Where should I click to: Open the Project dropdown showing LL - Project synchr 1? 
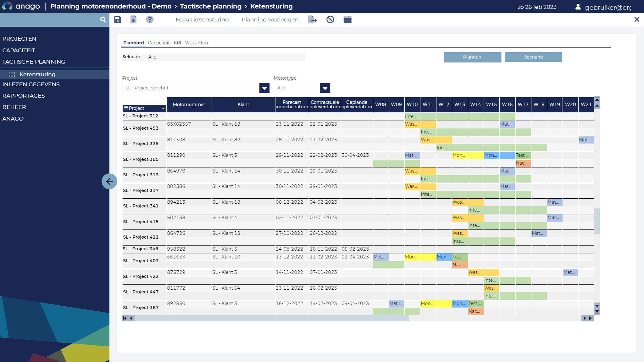pyautogui.click(x=264, y=88)
